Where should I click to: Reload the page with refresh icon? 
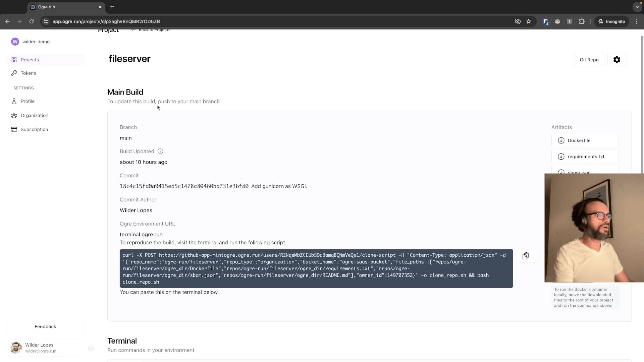32,21
